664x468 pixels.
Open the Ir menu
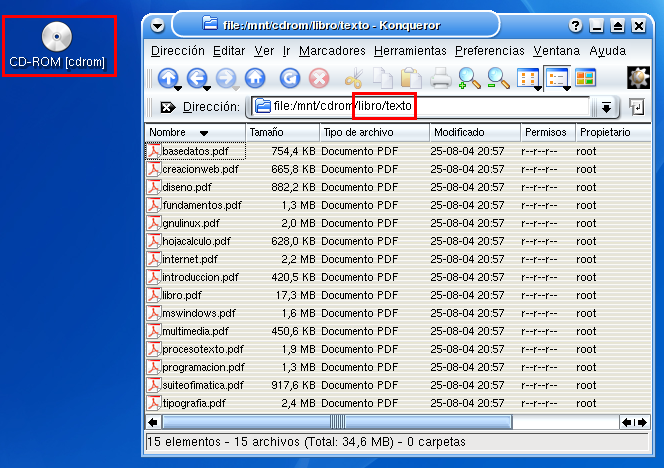287,51
